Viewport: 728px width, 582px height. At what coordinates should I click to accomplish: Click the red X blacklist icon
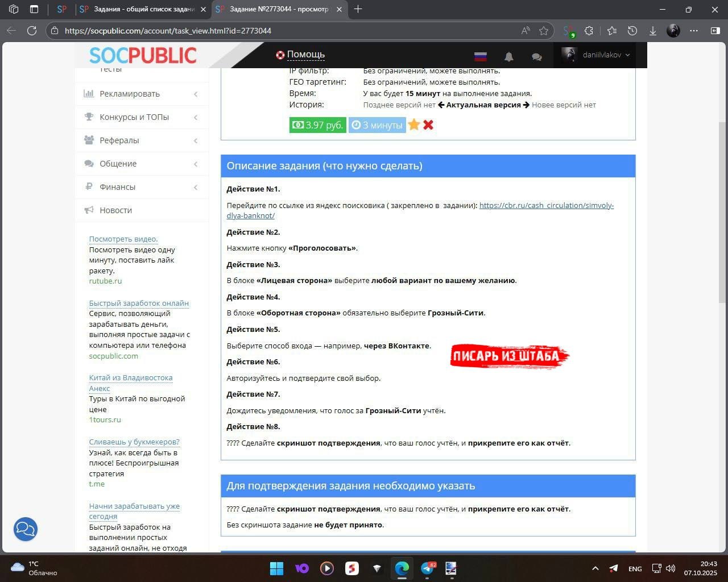[428, 124]
